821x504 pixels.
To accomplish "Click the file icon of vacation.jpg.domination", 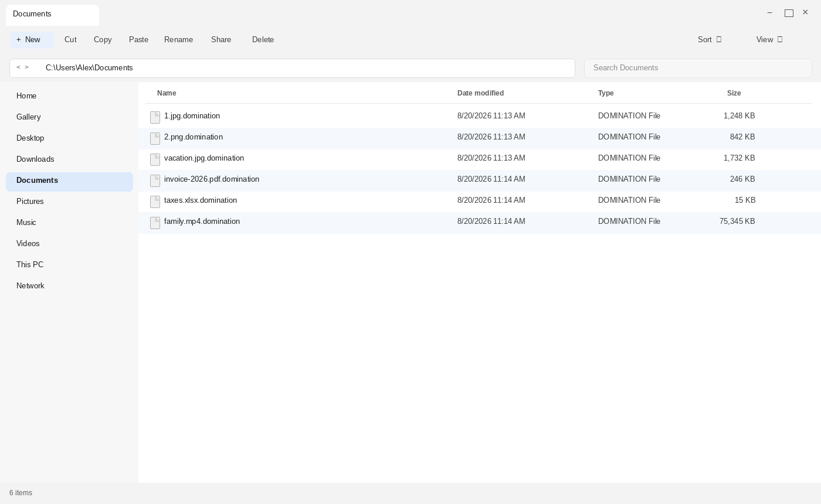I will (155, 159).
